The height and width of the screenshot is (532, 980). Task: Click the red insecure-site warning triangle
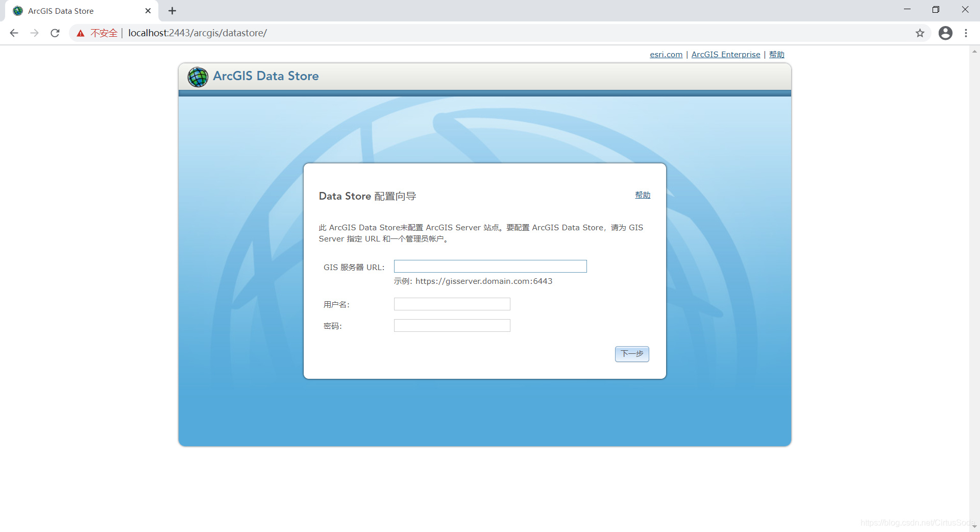pos(81,33)
